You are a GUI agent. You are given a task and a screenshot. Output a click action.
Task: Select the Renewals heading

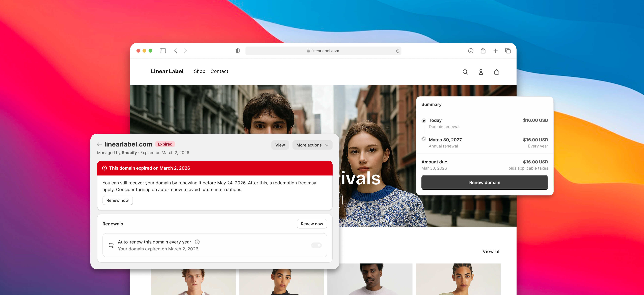[113, 224]
